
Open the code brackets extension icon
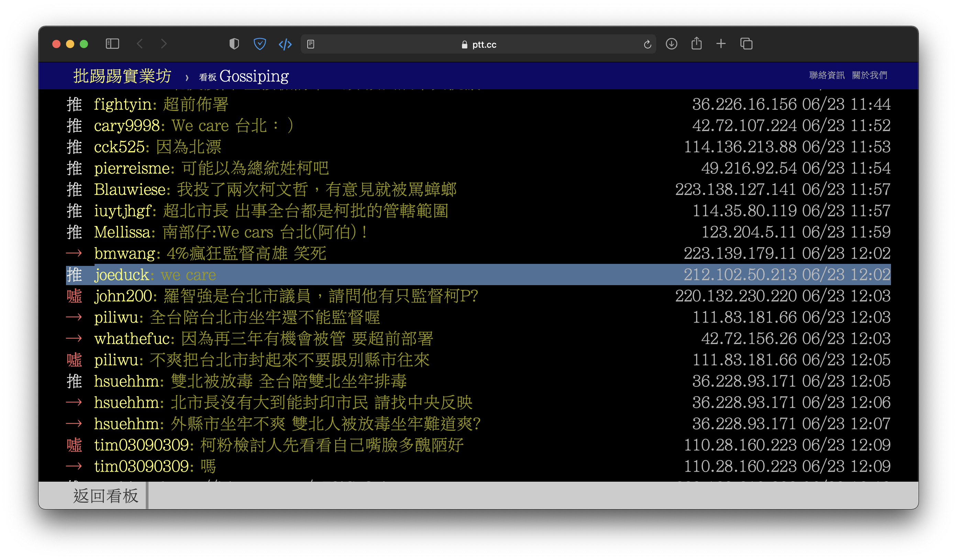tap(285, 44)
